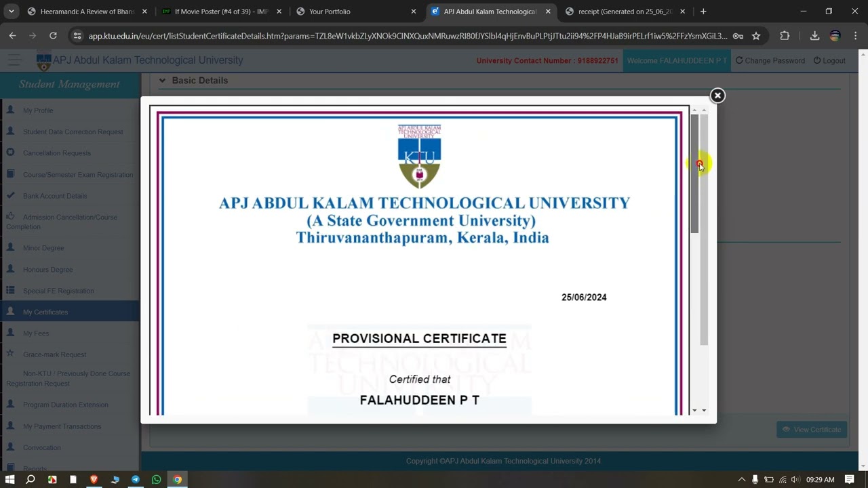
Task: Close the APJ Abdul Kalam Technological tab
Action: point(548,12)
